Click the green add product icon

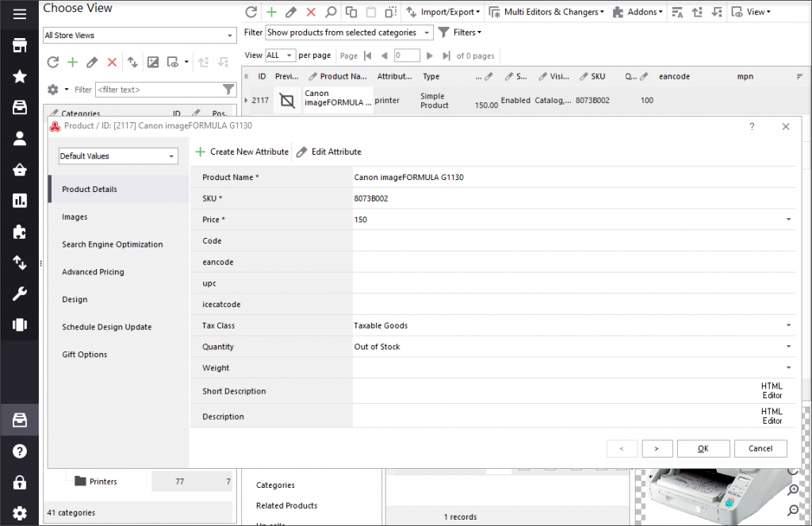(x=271, y=12)
